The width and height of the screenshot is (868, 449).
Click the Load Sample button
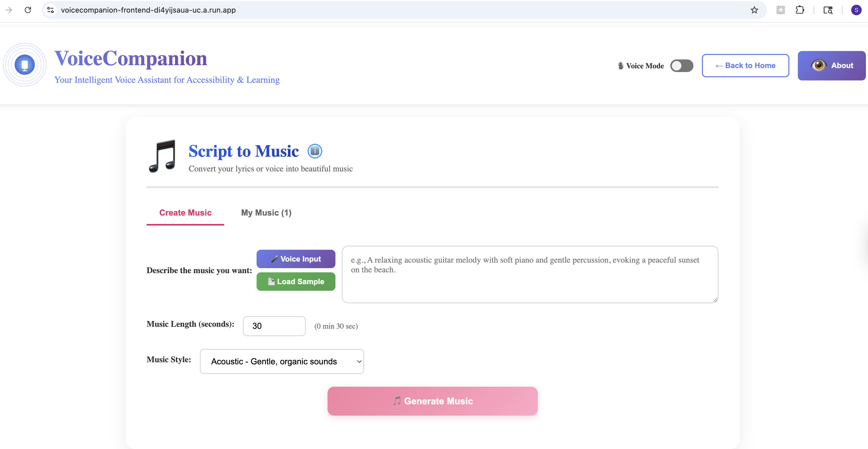pyautogui.click(x=295, y=282)
